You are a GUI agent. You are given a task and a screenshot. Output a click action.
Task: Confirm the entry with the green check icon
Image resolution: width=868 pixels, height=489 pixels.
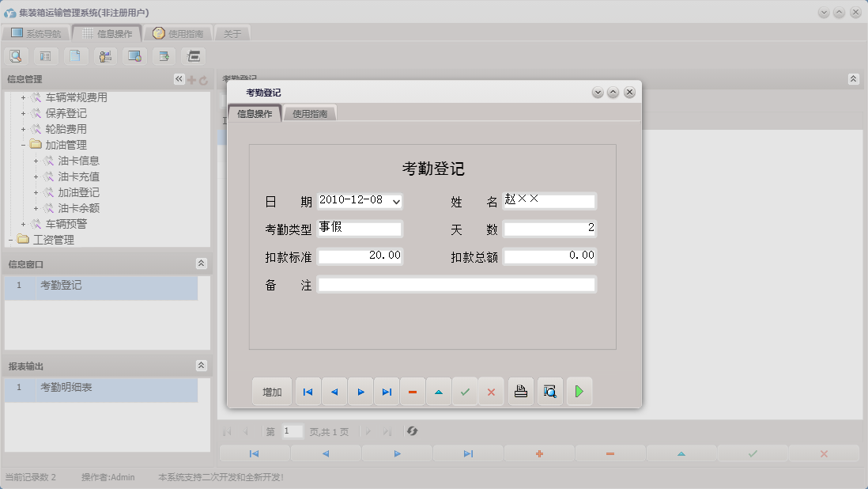point(465,391)
